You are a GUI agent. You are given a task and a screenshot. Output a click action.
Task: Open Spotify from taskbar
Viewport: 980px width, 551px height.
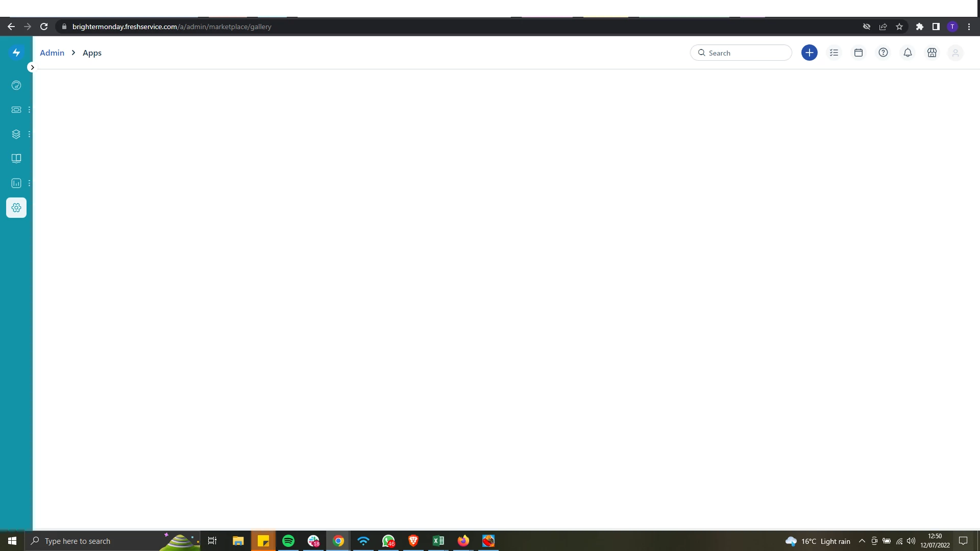click(x=288, y=541)
